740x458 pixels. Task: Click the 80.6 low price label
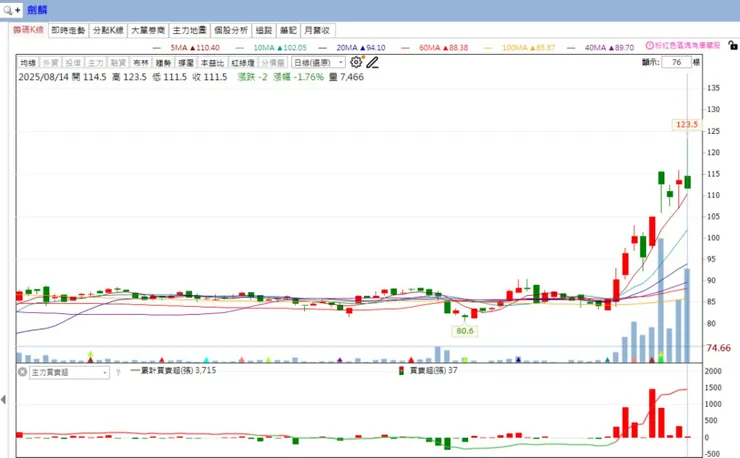click(464, 331)
